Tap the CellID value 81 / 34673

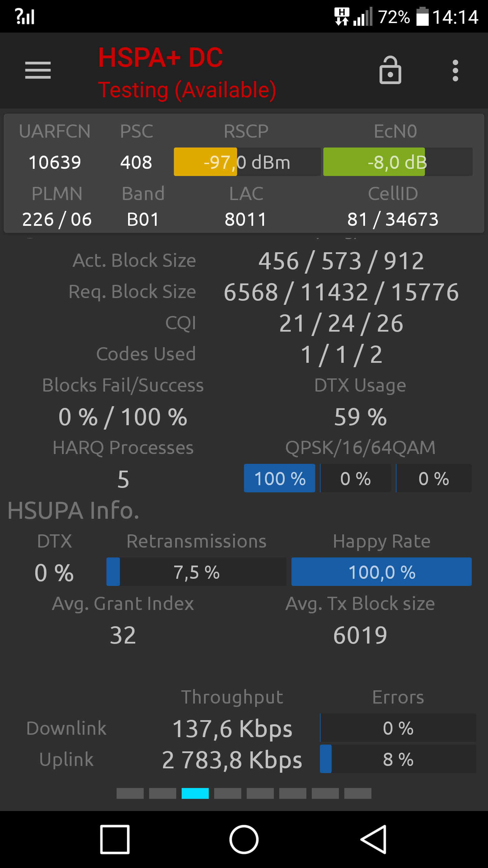393,219
